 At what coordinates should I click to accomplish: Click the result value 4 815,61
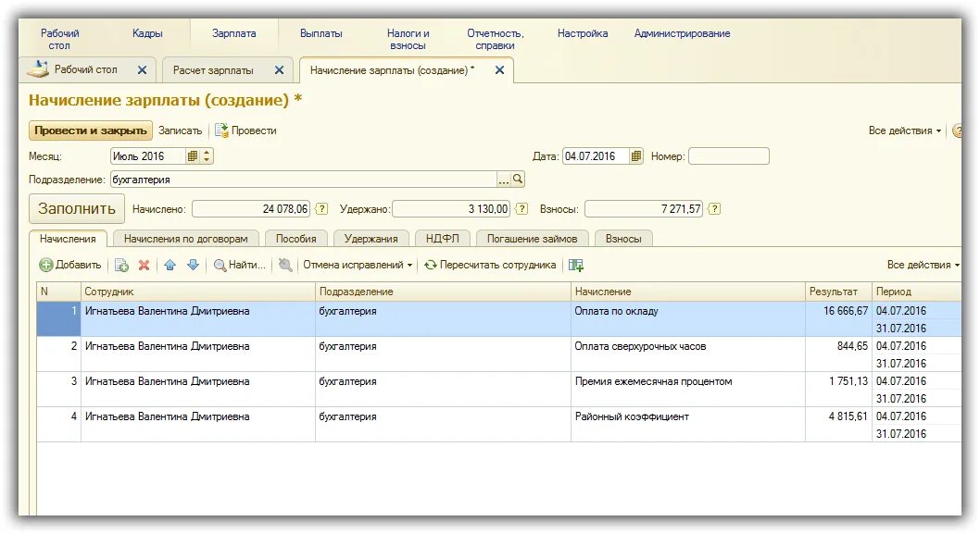point(848,416)
